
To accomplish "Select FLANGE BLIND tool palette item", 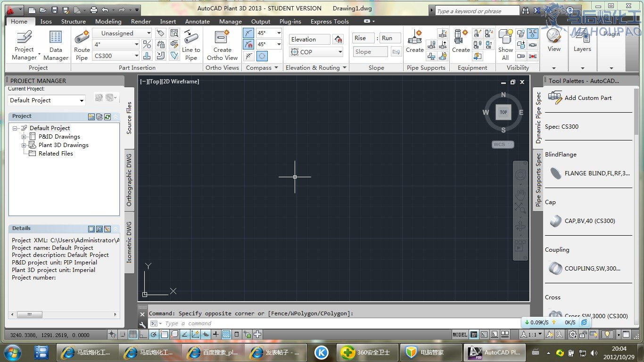I will coord(588,173).
